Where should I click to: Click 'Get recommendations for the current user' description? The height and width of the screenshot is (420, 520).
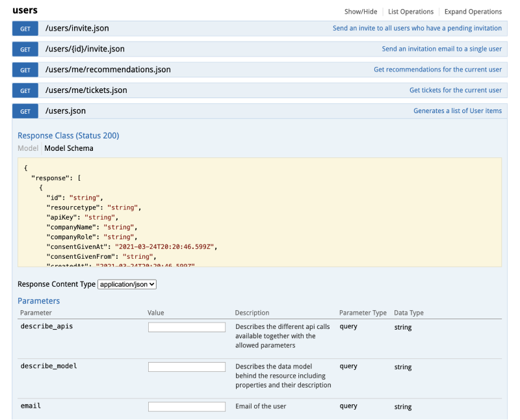coord(437,70)
